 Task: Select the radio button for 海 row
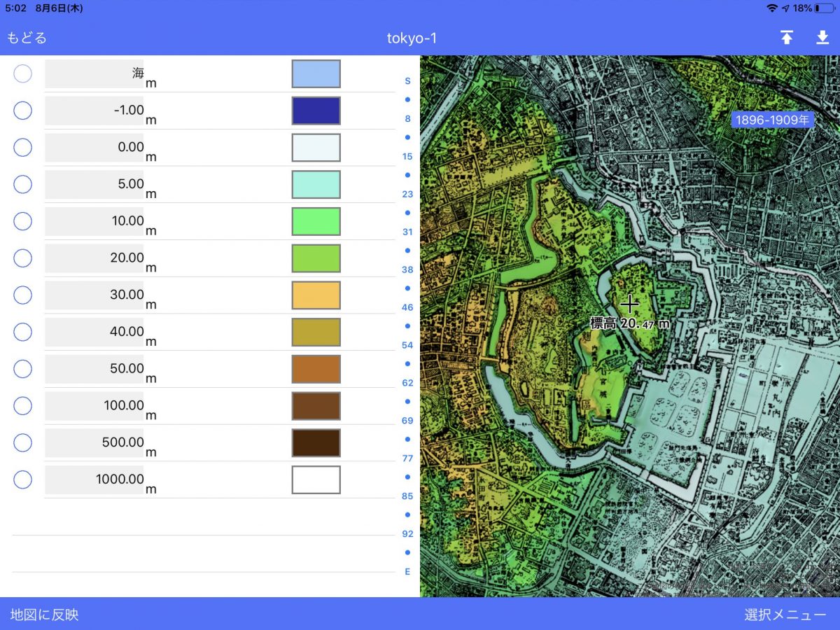pos(23,73)
